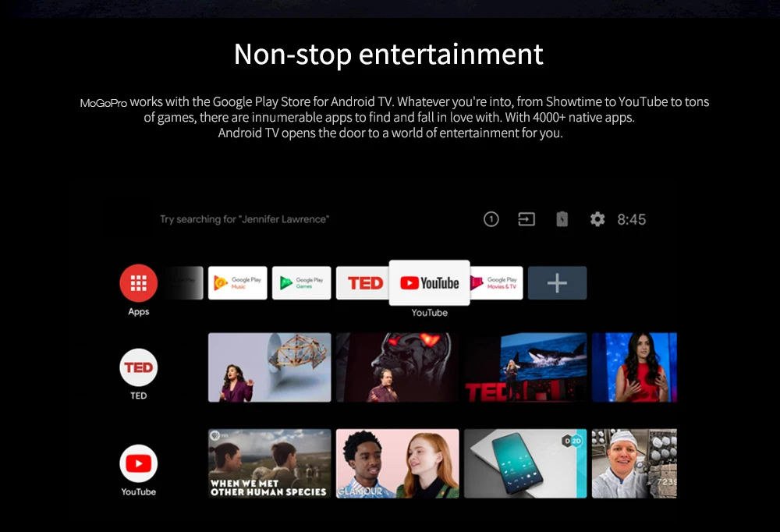Check the battery status icon

point(562,219)
